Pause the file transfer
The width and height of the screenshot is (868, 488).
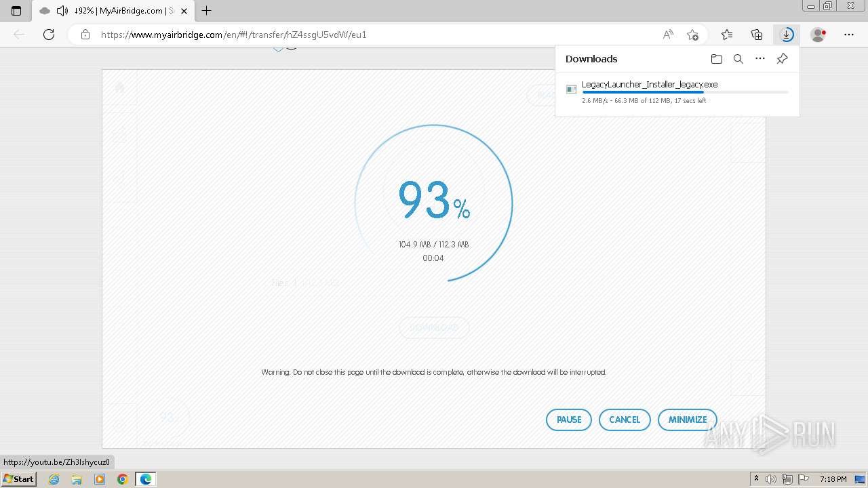pos(569,420)
